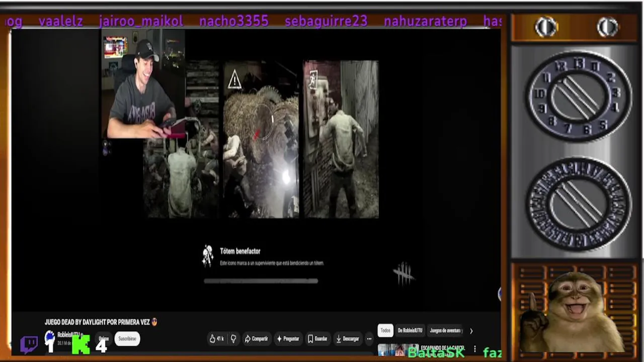Image resolution: width=644 pixels, height=362 pixels.
Task: Select the De RobleisIUTU filter chip
Action: tap(410, 330)
